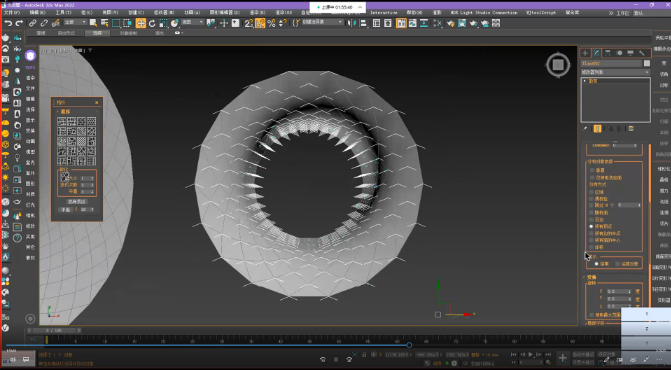671x370 pixels.
Task: Select the 操作对象 display radio button
Action: pyautogui.click(x=618, y=264)
